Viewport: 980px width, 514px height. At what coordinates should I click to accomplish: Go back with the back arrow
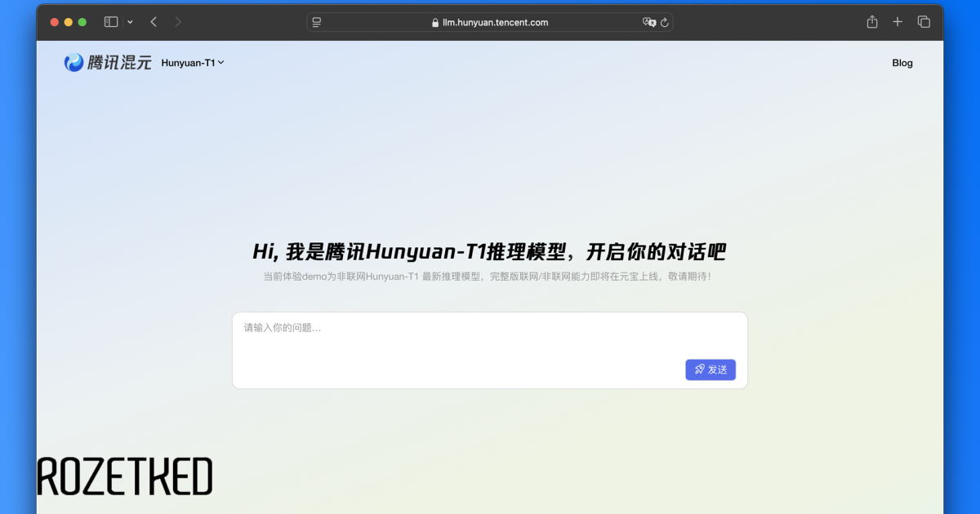(154, 22)
